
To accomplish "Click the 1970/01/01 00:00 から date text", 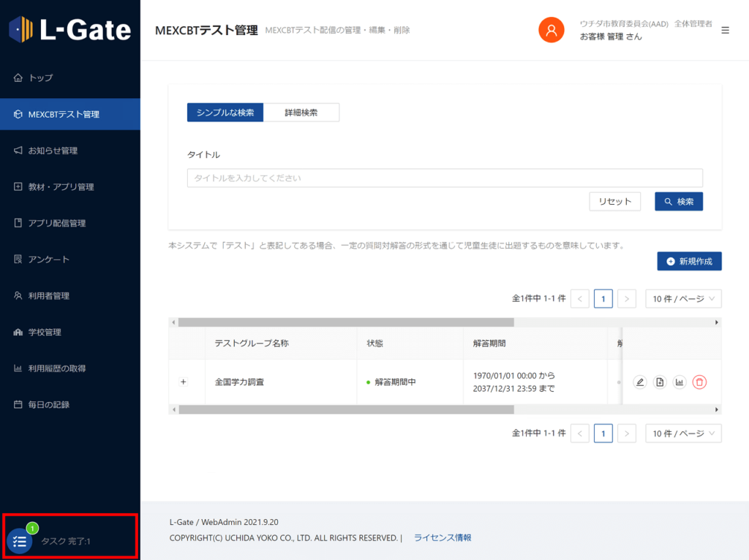I will [x=514, y=376].
